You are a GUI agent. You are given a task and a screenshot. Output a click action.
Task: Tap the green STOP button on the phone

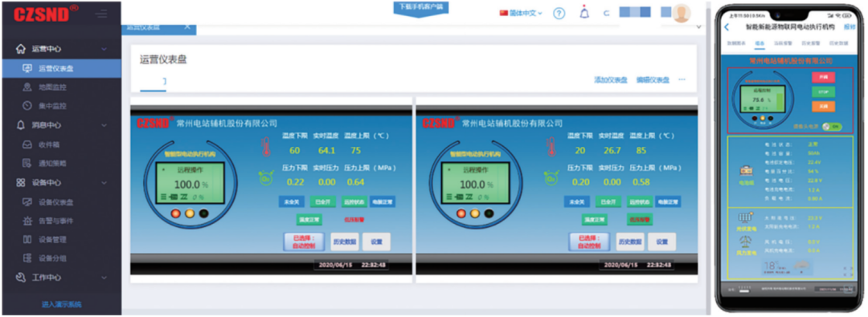pyautogui.click(x=824, y=91)
